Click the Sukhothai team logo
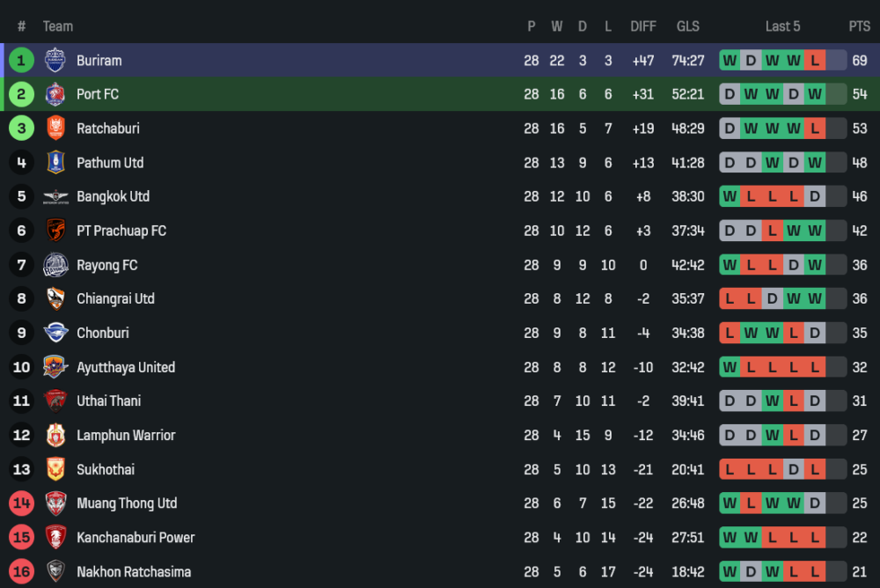Screen dimensions: 880x588 click(x=55, y=469)
